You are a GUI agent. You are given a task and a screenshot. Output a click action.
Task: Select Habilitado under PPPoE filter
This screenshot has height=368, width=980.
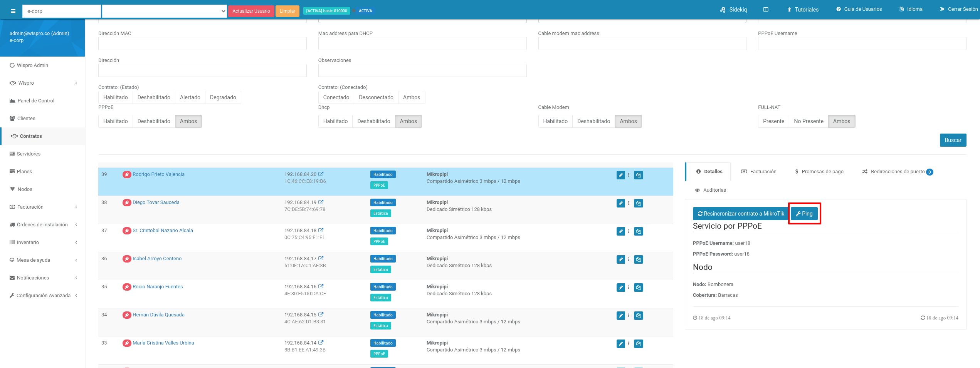tap(116, 121)
